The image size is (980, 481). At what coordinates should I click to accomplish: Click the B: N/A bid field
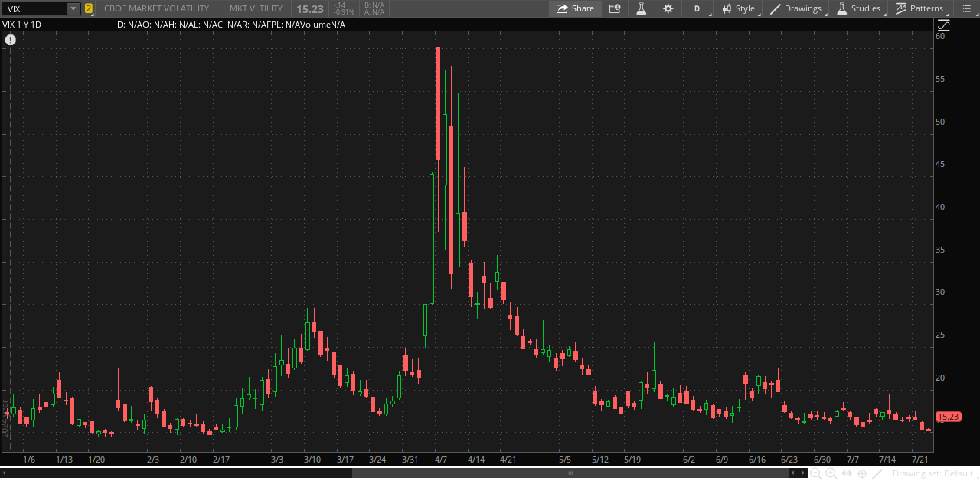coord(374,5)
